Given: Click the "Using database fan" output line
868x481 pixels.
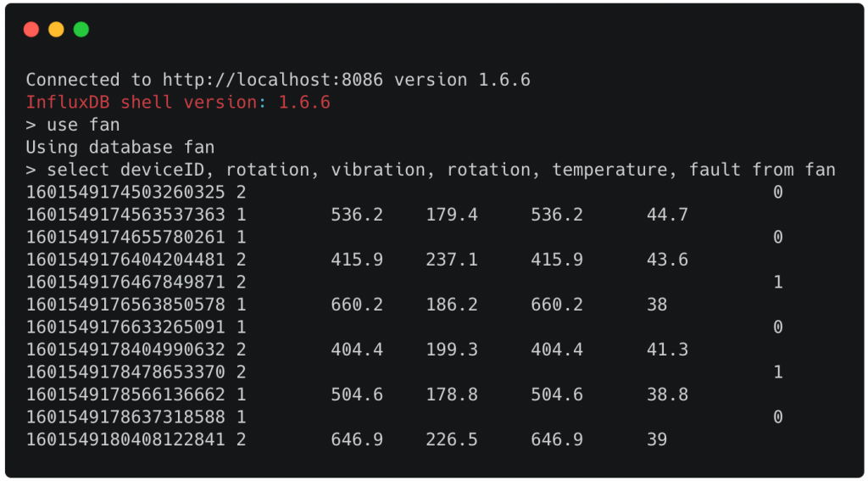Looking at the screenshot, I should coord(120,148).
